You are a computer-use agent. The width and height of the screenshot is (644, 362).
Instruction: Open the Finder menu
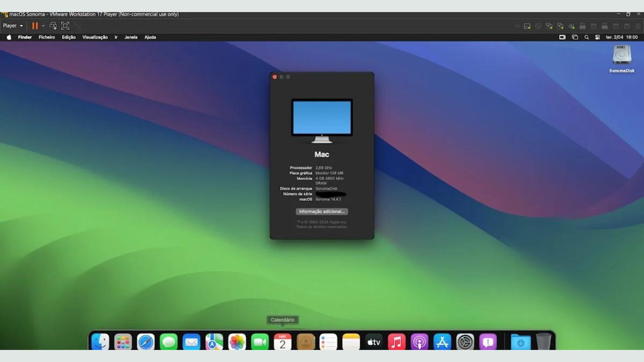pyautogui.click(x=25, y=37)
